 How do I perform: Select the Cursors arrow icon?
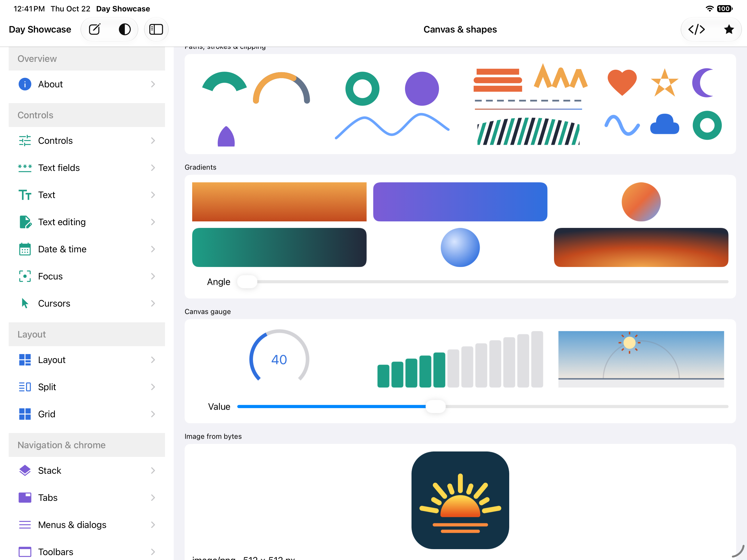25,303
